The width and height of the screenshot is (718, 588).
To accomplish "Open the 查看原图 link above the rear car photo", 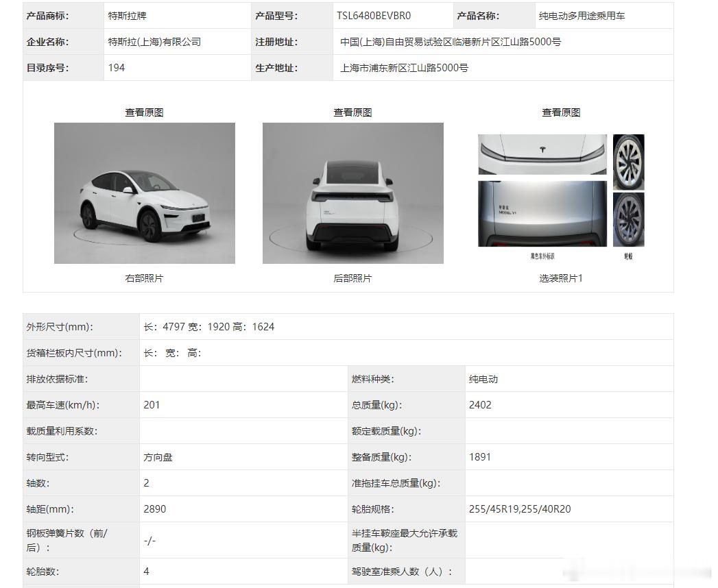I will pos(352,112).
